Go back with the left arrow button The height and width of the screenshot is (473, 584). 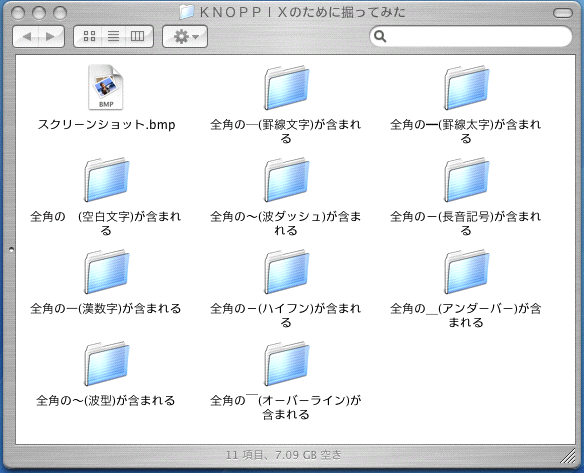(26, 36)
